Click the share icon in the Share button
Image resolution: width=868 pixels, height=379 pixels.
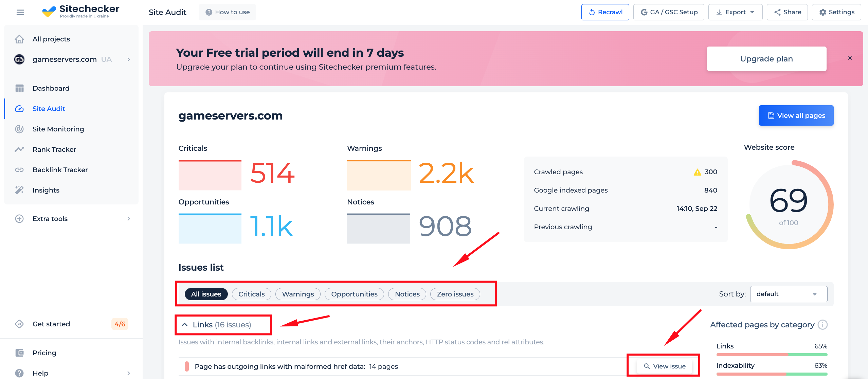pyautogui.click(x=777, y=12)
